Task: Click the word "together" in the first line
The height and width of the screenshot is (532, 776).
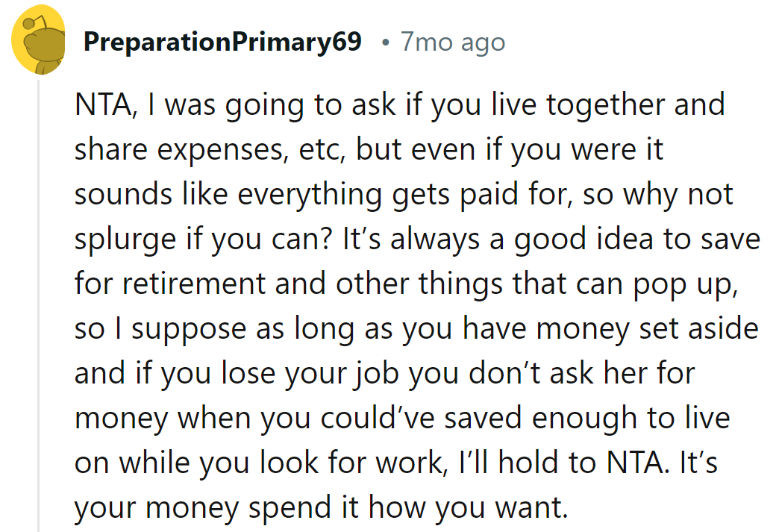Action: point(606,104)
